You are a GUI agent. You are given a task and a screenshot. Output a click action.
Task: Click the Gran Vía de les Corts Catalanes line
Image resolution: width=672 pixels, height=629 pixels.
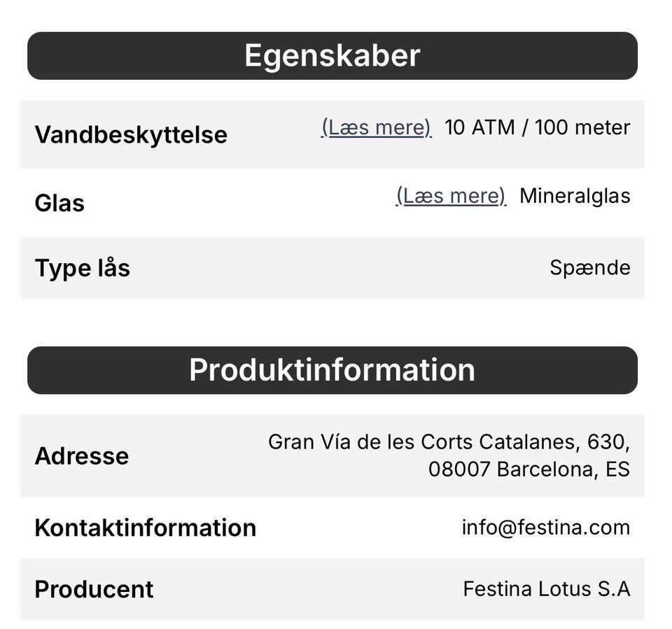pyautogui.click(x=449, y=442)
